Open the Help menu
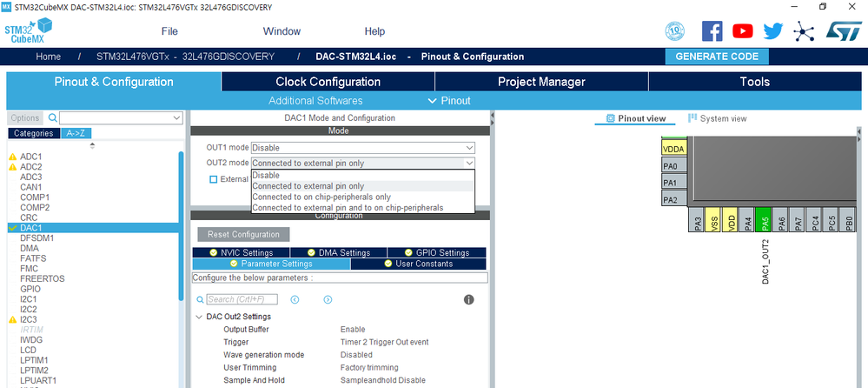The width and height of the screenshot is (868, 388). click(x=374, y=31)
